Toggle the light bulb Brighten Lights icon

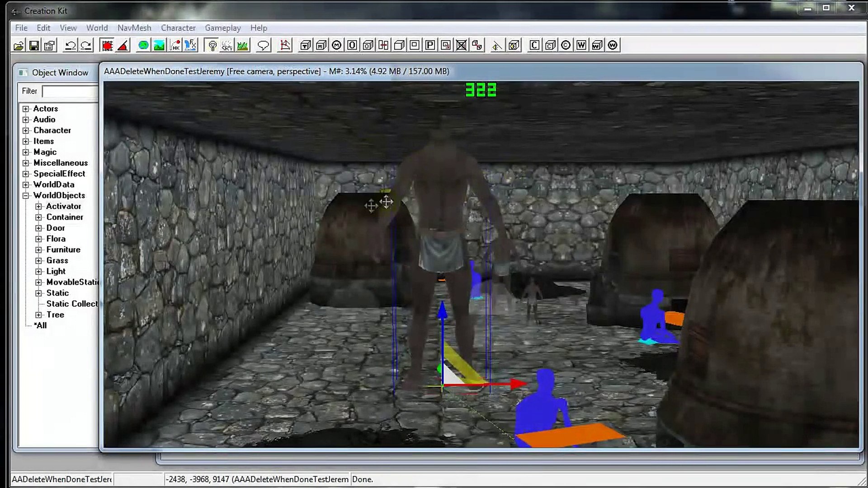point(212,45)
